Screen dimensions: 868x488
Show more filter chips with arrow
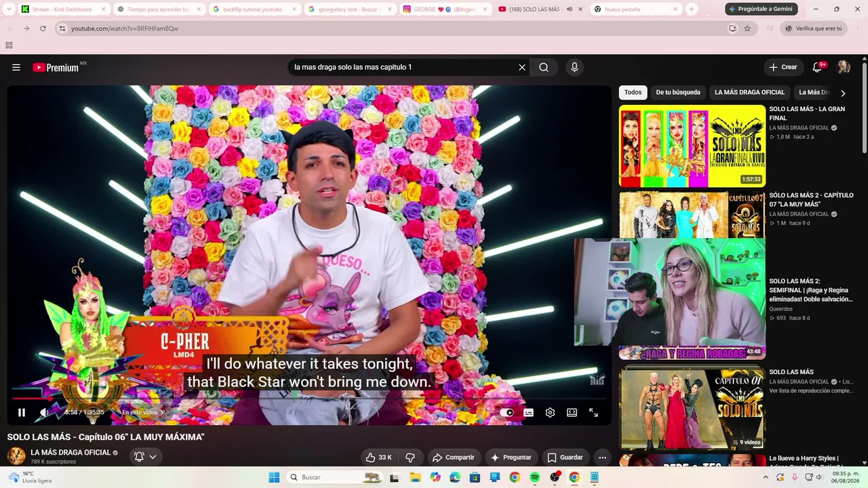point(843,93)
